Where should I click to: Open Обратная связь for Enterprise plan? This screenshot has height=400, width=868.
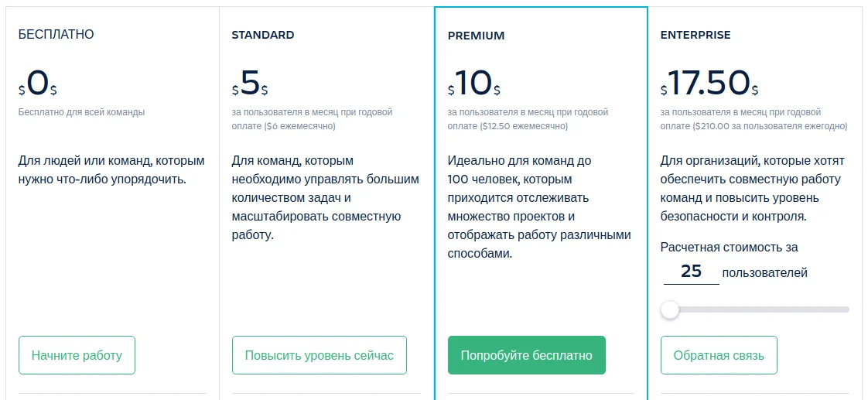[719, 355]
